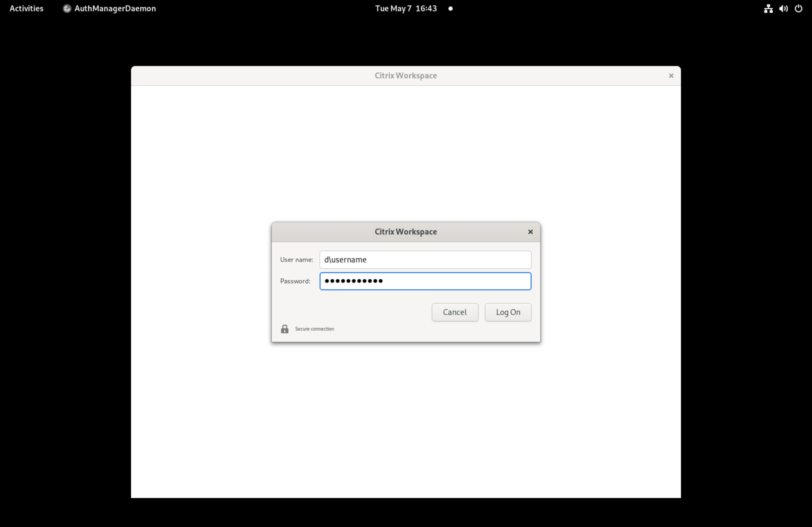Click the AuthManagerDaemon app icon
The height and width of the screenshot is (527, 812).
click(x=67, y=9)
